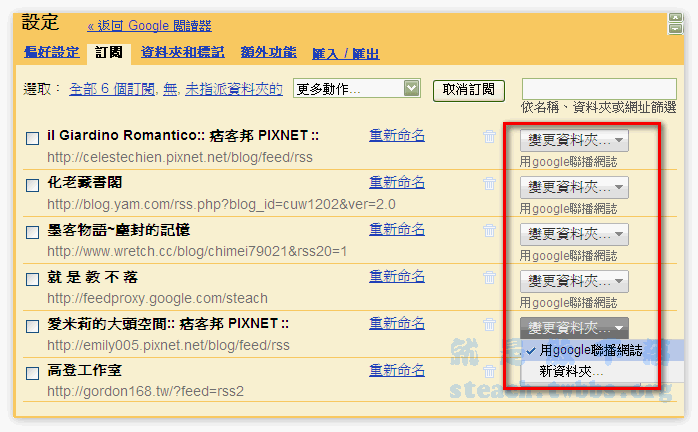Expand 變更資料夾 dropdown for 化老爹書閣
This screenshot has height=432, width=698.
[574, 187]
